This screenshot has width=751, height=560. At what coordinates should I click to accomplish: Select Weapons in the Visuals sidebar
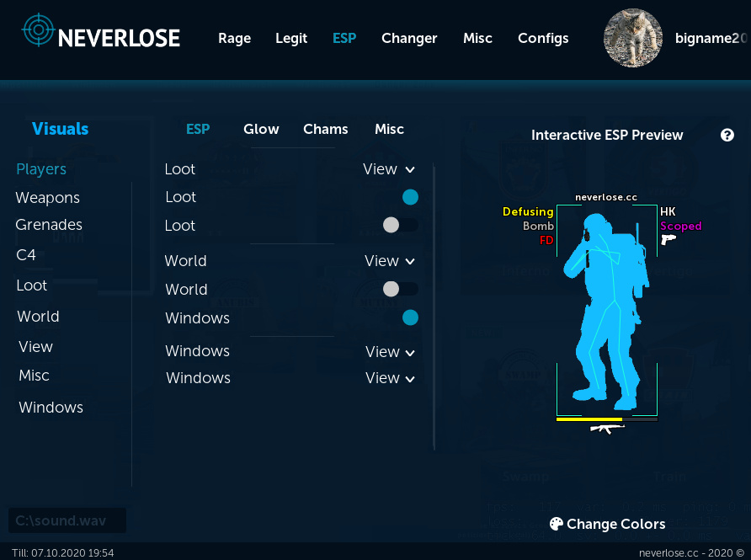(47, 198)
